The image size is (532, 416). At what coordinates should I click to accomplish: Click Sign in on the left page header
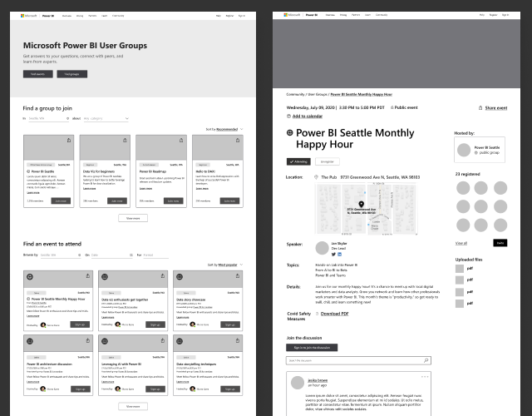pyautogui.click(x=241, y=15)
